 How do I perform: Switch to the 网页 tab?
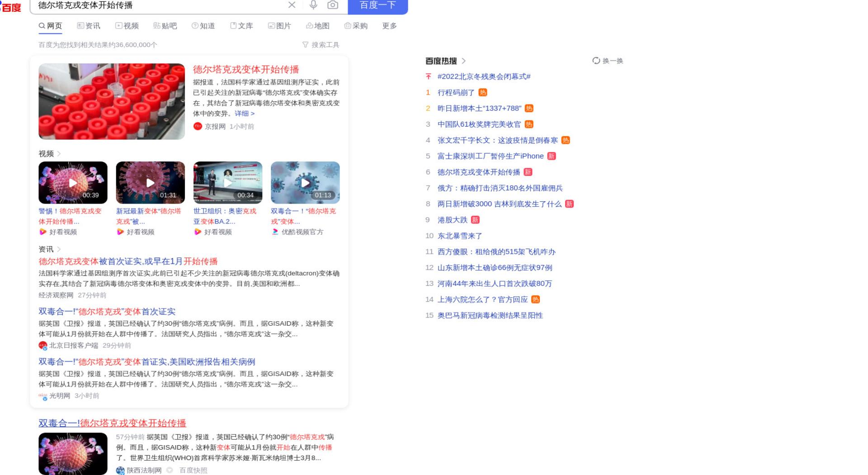[x=50, y=26]
